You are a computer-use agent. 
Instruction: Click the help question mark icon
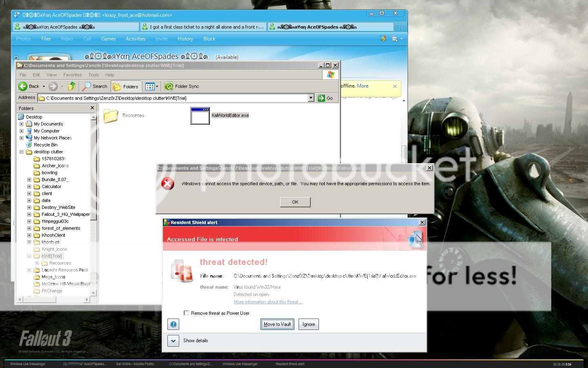pyautogui.click(x=173, y=324)
